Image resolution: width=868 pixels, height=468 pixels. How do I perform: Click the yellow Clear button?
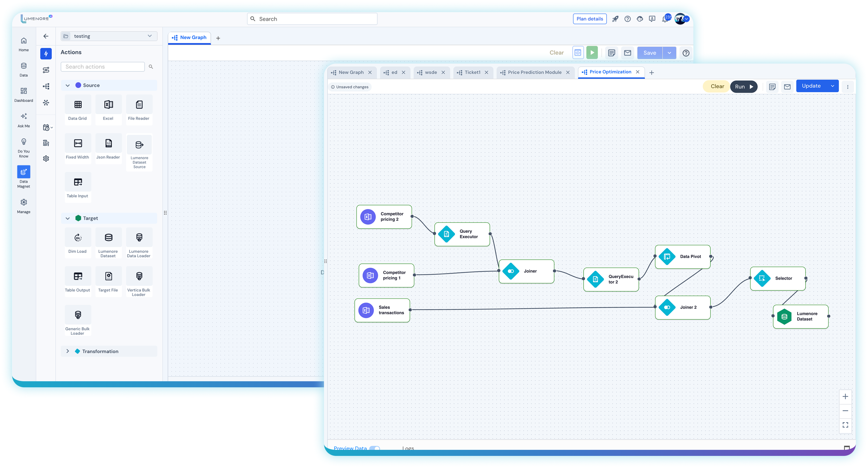717,86
